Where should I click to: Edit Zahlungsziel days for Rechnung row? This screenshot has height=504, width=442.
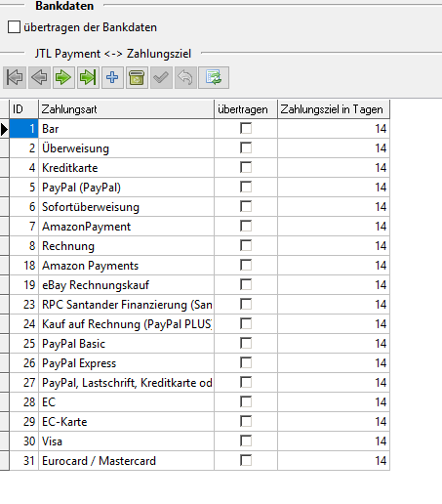click(x=334, y=246)
